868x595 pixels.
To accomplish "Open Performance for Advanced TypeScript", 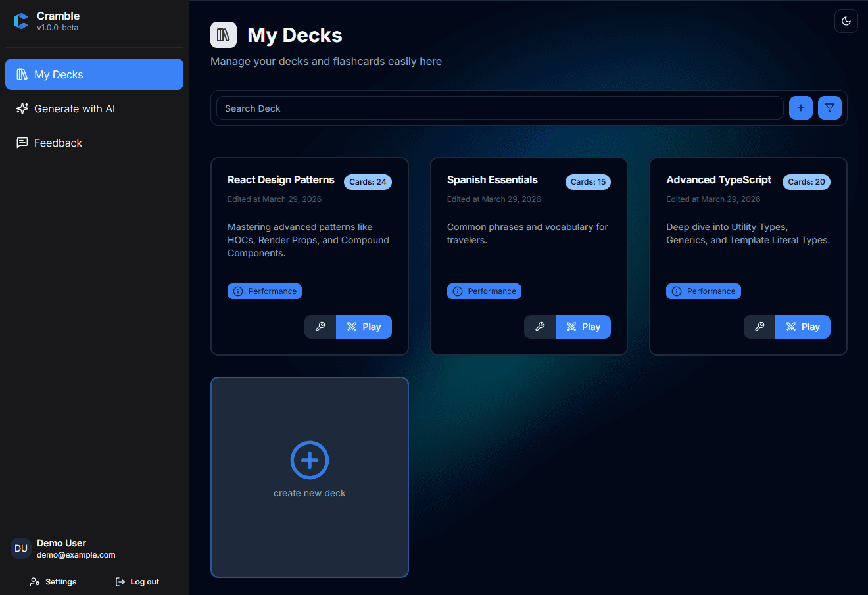I will (x=704, y=291).
